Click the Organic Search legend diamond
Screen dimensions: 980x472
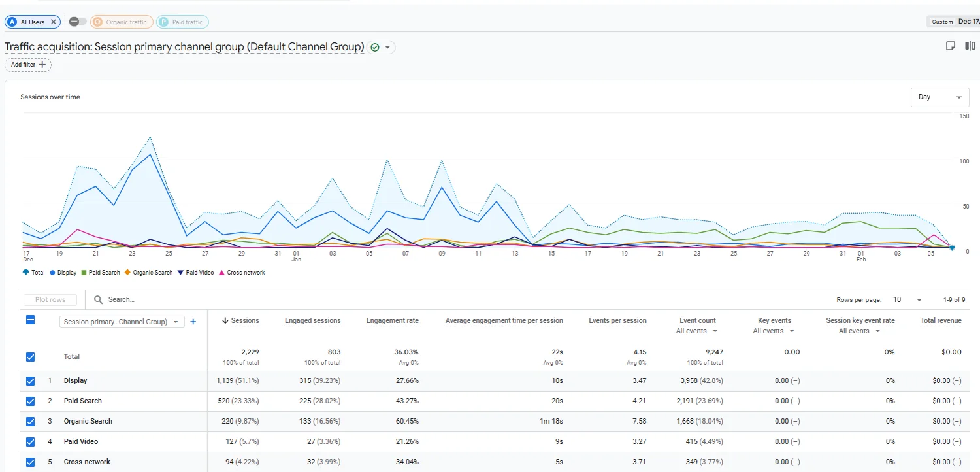coord(127,273)
